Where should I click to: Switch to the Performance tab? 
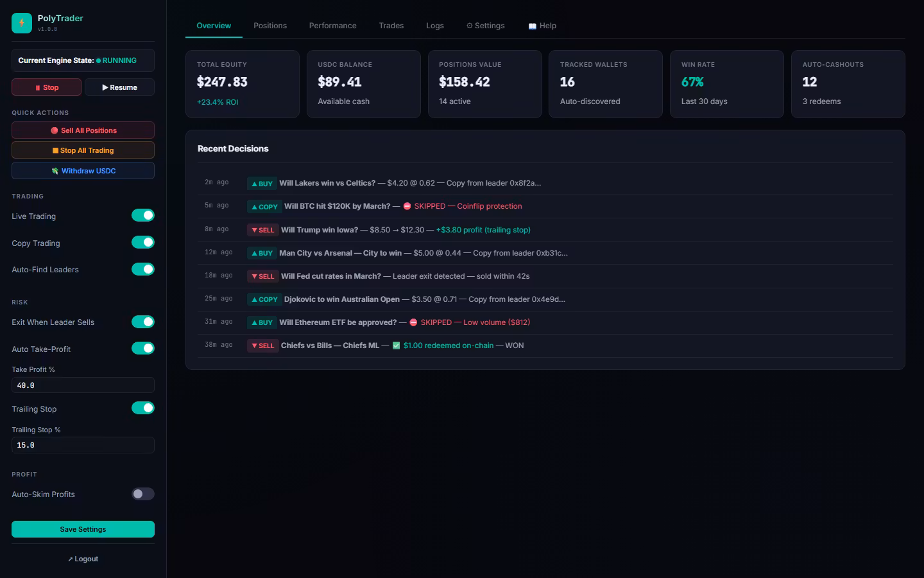tap(332, 26)
